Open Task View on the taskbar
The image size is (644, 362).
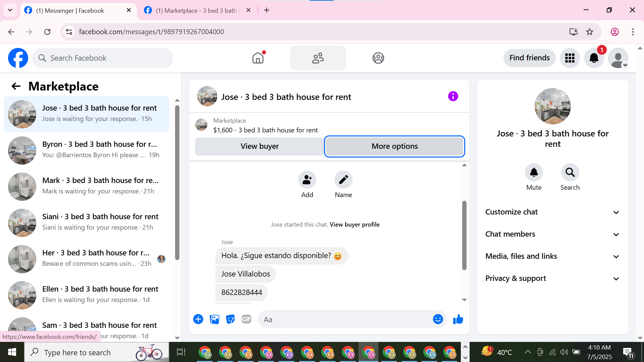(181, 352)
